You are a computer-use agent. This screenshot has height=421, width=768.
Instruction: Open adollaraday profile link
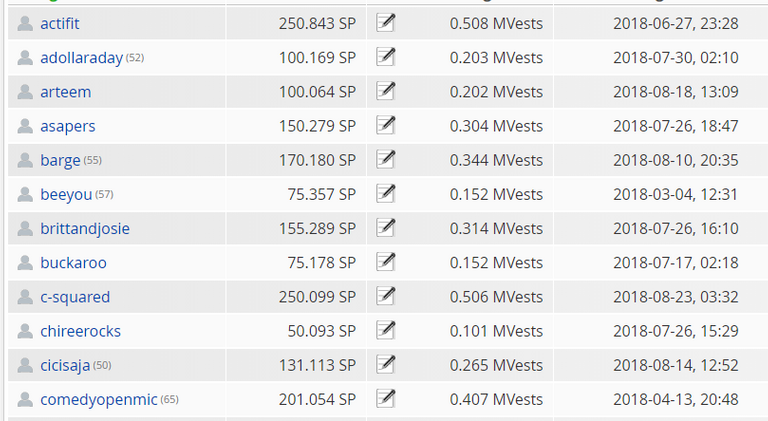click(81, 58)
